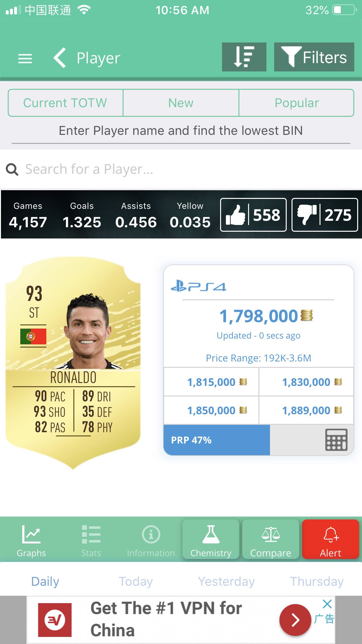Select the Current TOTW tab
The height and width of the screenshot is (644, 362).
coord(65,103)
